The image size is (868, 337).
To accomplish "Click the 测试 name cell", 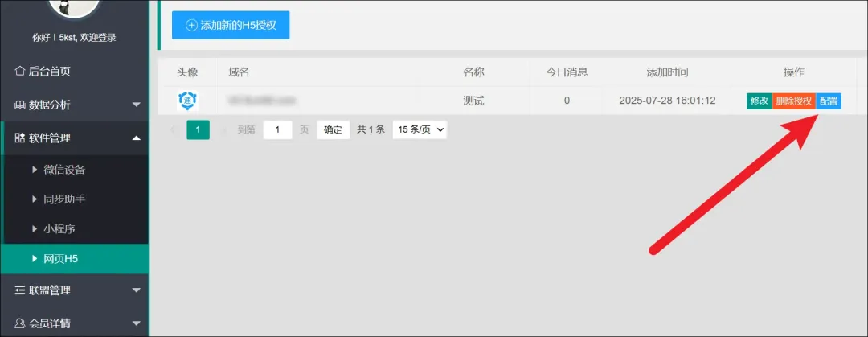I will pyautogui.click(x=474, y=101).
